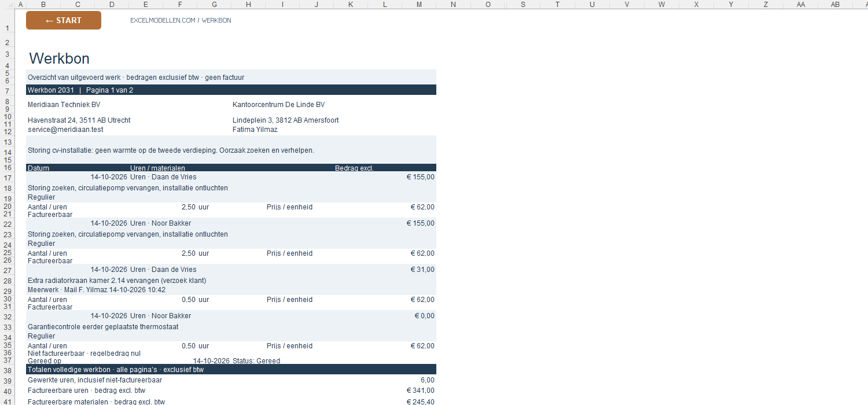868x405 pixels.
Task: Select column S header
Action: coord(523,4)
